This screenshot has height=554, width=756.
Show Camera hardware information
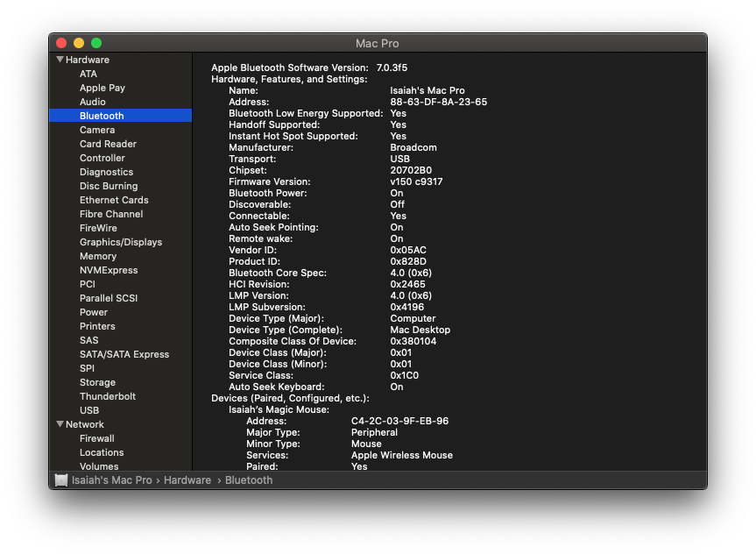[97, 130]
